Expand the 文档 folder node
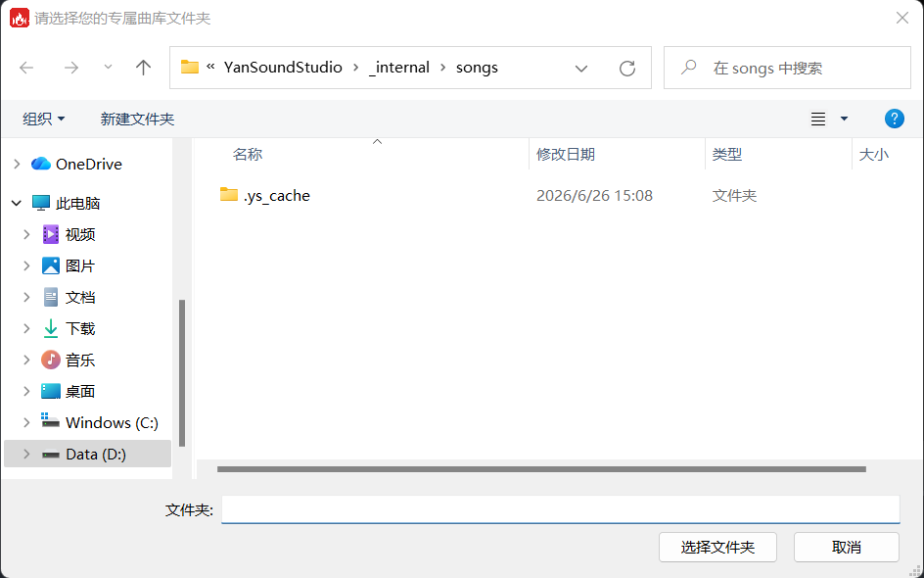 pyautogui.click(x=26, y=297)
